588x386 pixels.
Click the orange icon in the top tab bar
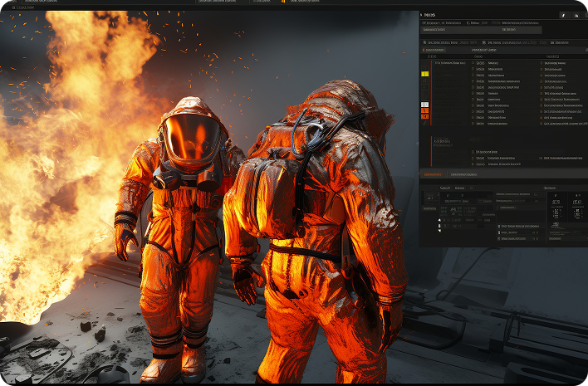(x=284, y=2)
